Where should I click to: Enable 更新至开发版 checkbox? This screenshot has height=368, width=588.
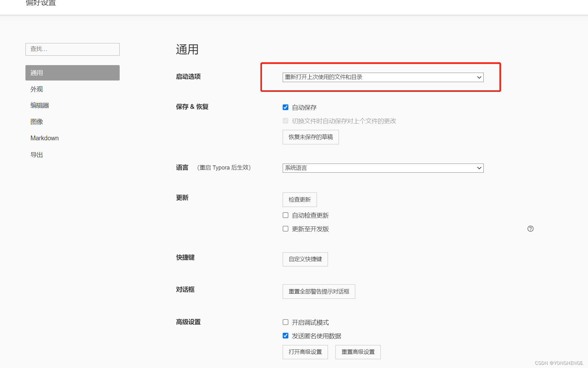point(286,229)
